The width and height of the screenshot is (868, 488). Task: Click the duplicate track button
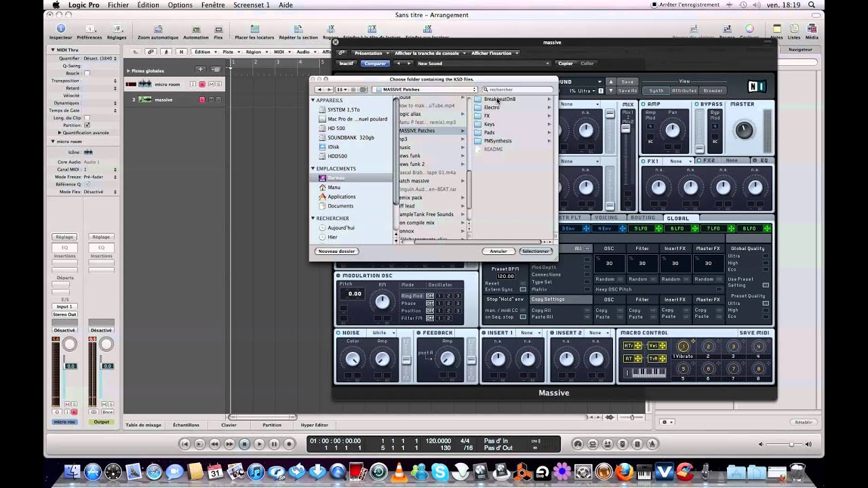216,70
